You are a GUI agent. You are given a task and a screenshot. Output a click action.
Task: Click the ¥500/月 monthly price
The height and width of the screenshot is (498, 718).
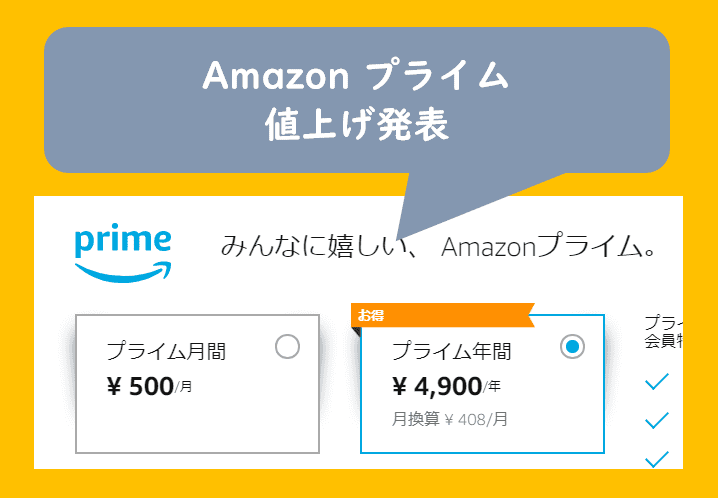tap(149, 387)
